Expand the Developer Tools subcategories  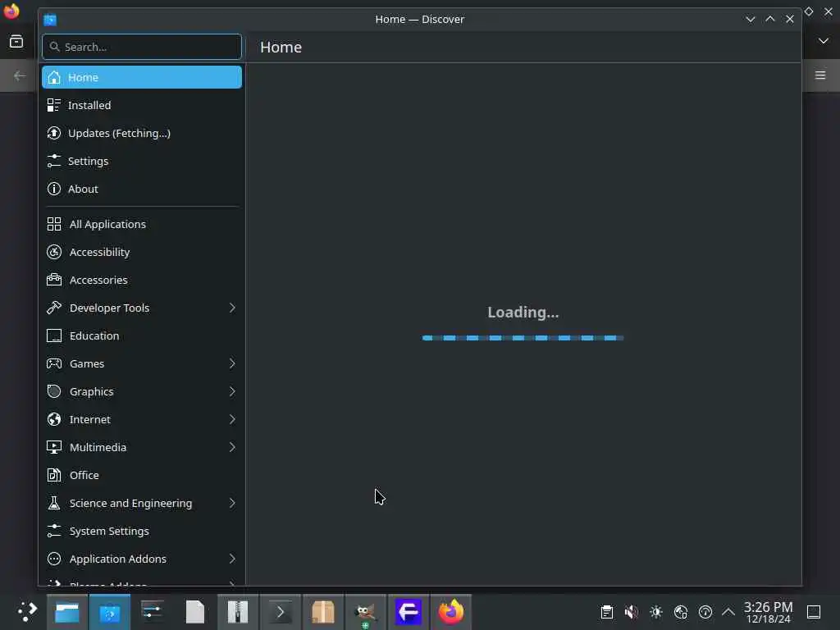pos(232,308)
